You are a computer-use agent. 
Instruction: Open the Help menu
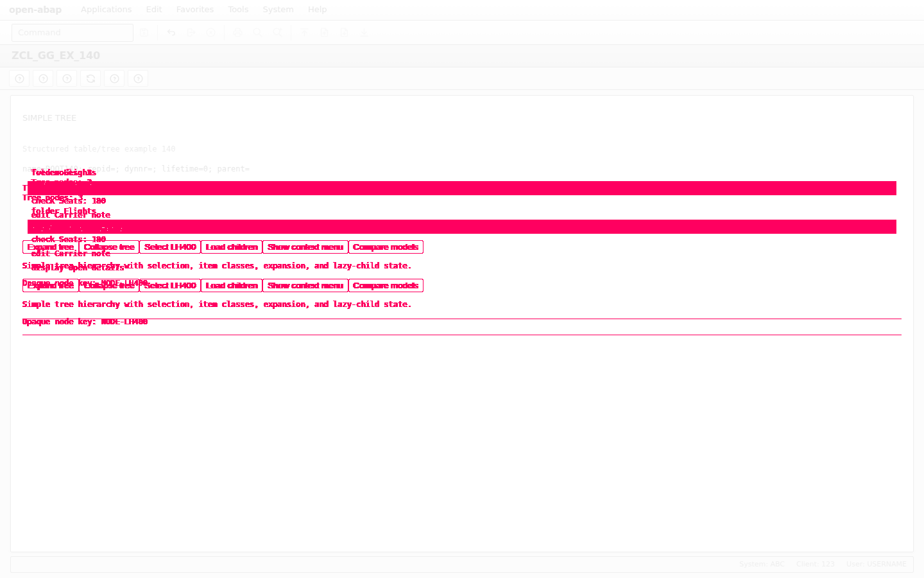coord(318,10)
